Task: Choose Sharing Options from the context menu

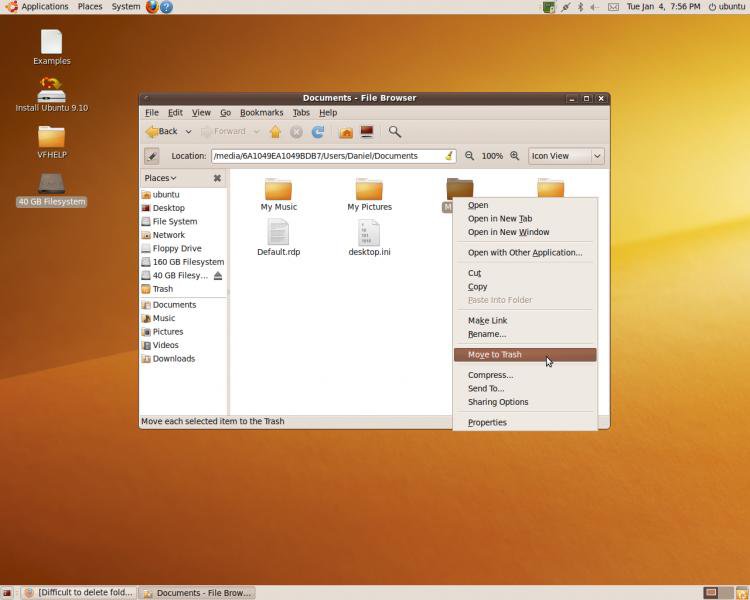Action: [525, 402]
